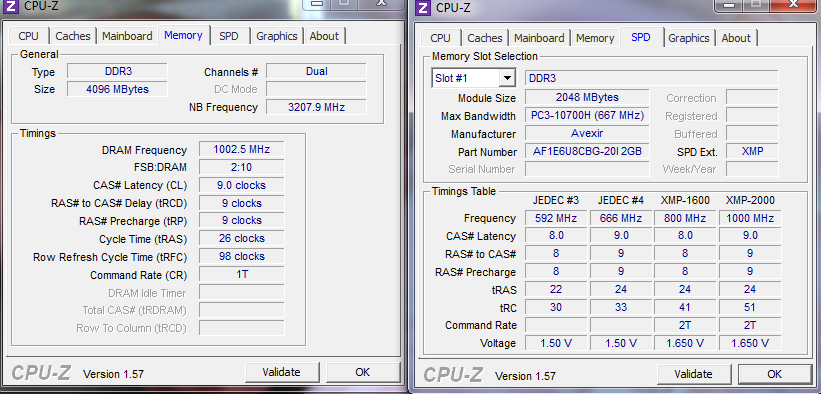Click OK button in left Memory window
Viewport: 821px width, 394px height.
click(362, 372)
